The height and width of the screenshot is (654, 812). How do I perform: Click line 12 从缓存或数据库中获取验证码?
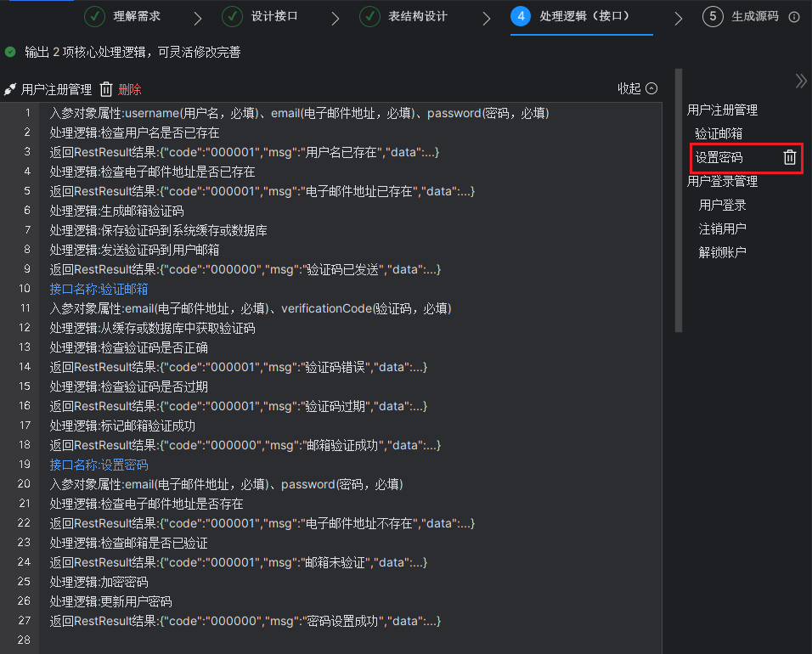(x=152, y=328)
